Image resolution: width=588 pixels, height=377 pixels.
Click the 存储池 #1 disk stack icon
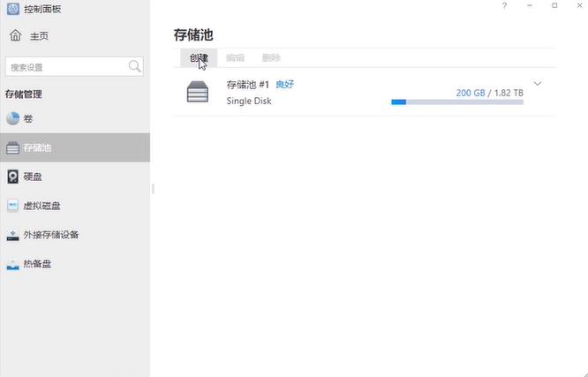[198, 92]
